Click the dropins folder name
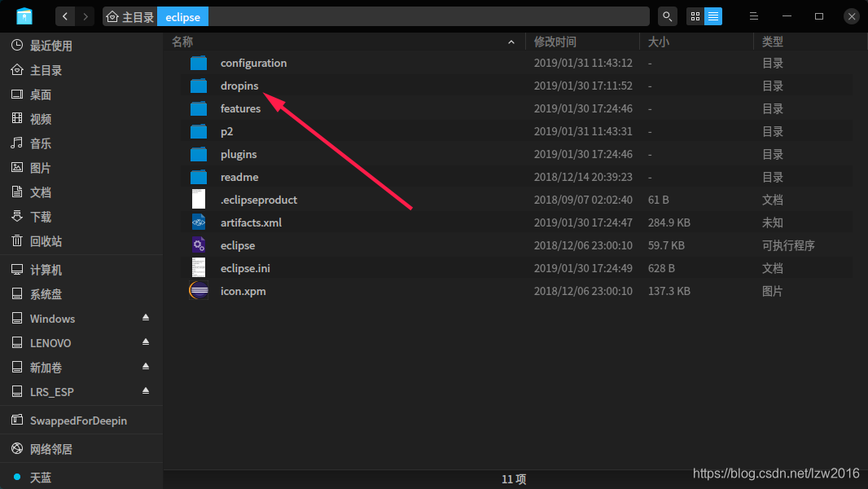This screenshot has width=868, height=489. coord(239,86)
